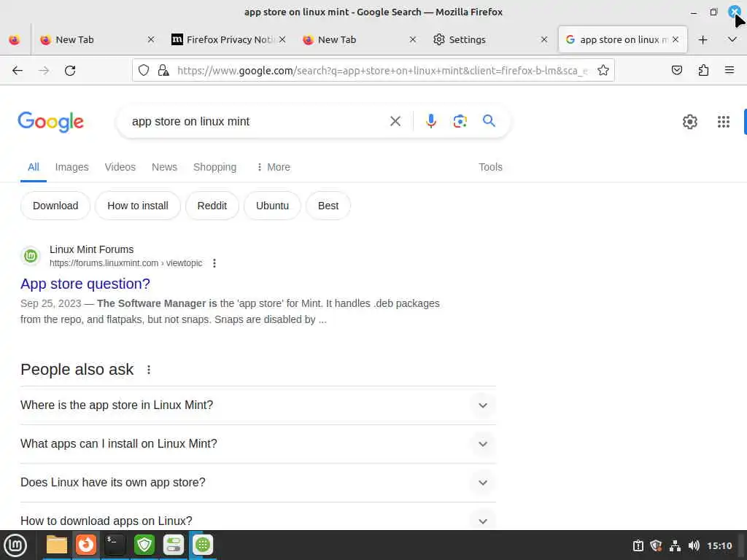View site security lock information
The image size is (747, 560).
pyautogui.click(x=163, y=71)
